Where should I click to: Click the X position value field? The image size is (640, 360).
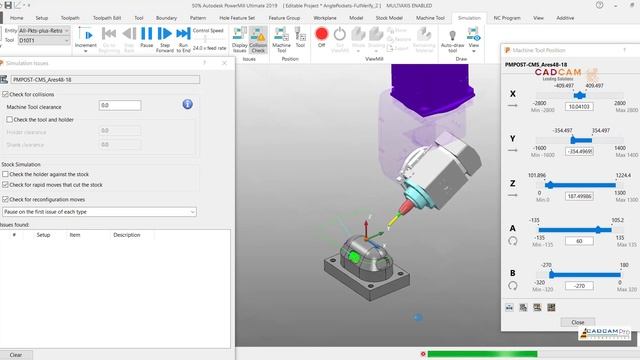pyautogui.click(x=579, y=107)
